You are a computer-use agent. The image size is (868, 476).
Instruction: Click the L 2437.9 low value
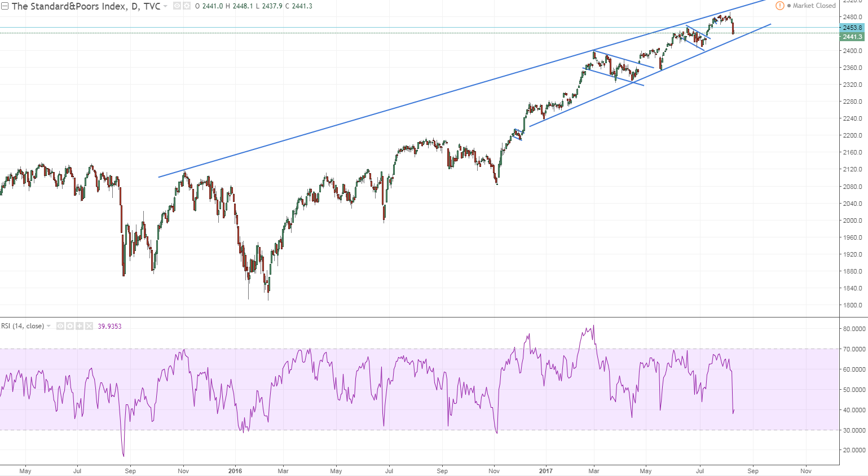tap(269, 6)
